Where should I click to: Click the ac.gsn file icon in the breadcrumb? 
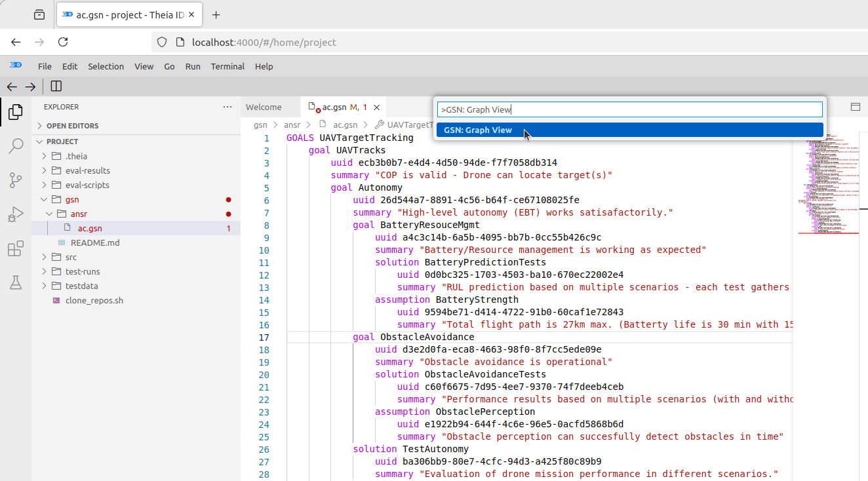click(x=323, y=125)
